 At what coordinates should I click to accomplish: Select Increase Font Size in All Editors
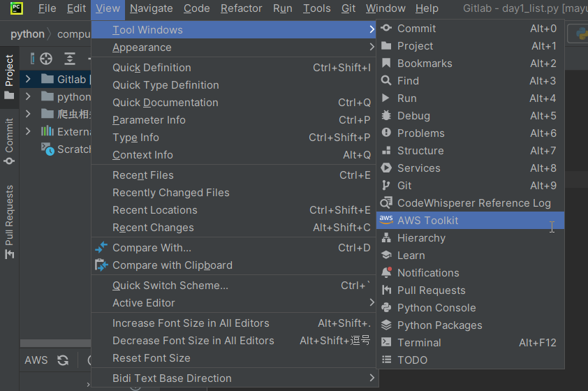233,323
